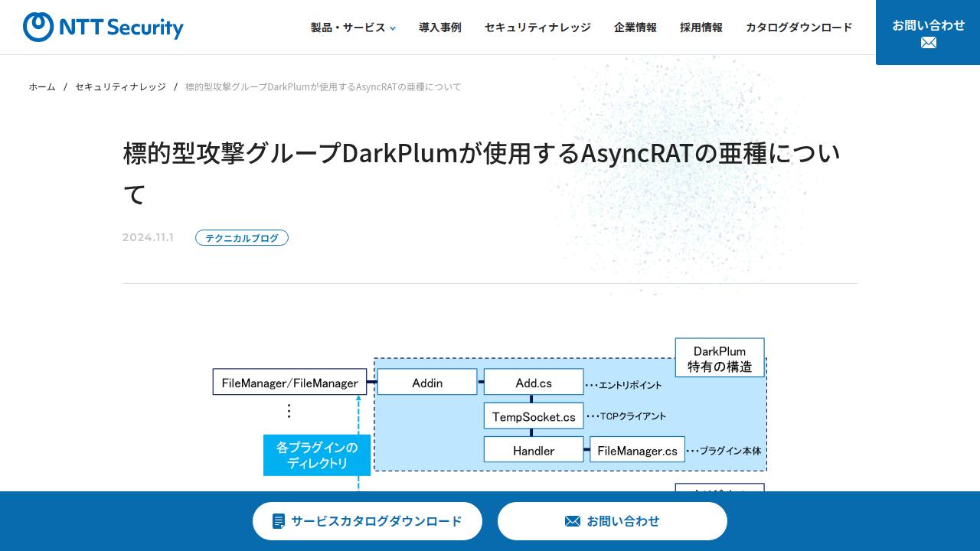This screenshot has width=980, height=551.
Task: Go to セキュリティナレッジ in top navigation
Action: pyautogui.click(x=537, y=28)
